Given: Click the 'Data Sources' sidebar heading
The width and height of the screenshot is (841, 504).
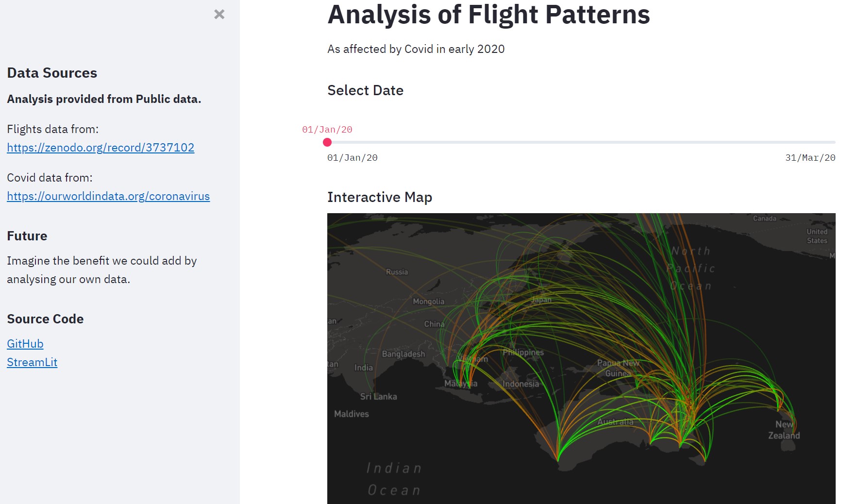Looking at the screenshot, I should pyautogui.click(x=52, y=73).
